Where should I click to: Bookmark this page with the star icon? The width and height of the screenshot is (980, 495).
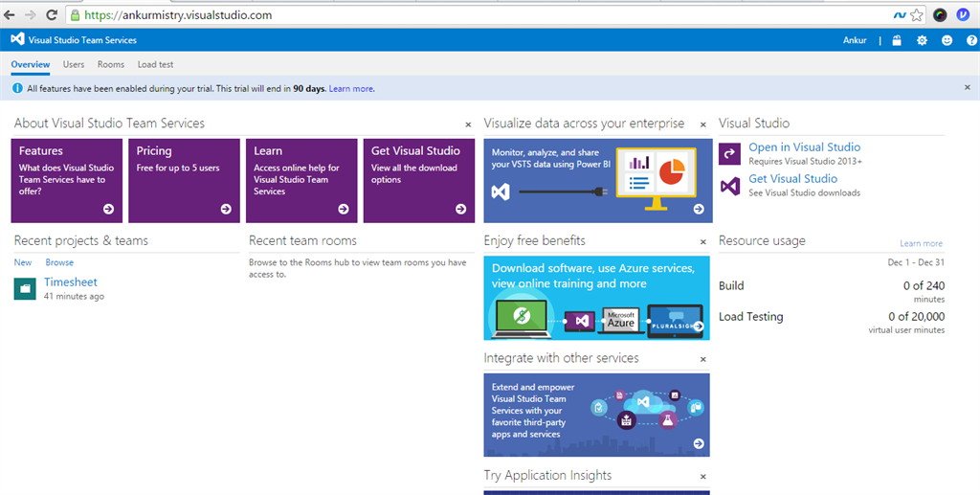pyautogui.click(x=917, y=14)
